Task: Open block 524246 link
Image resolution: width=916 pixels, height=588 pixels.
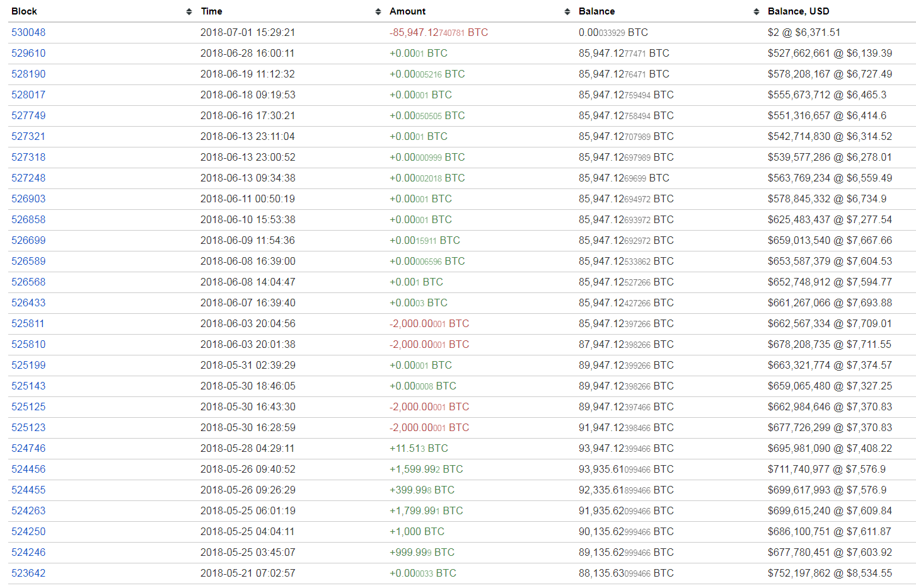Action: point(28,553)
